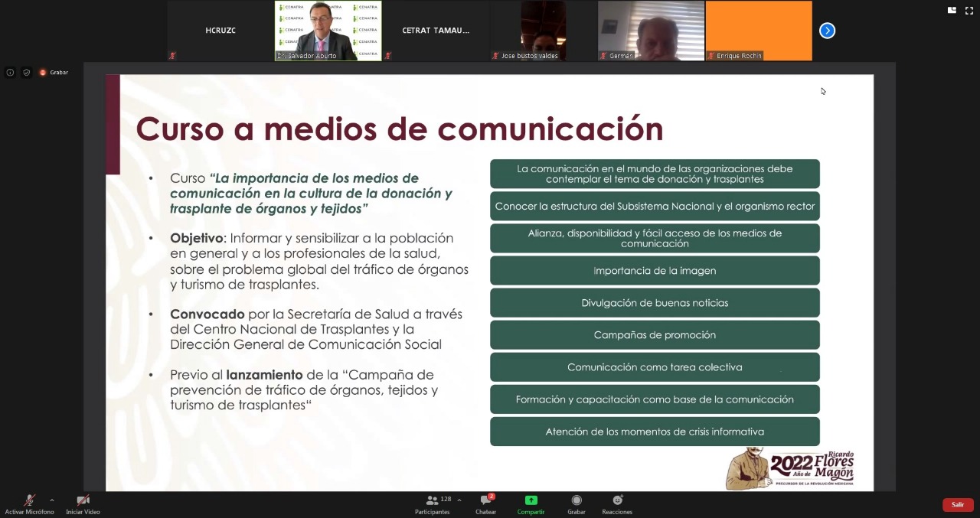
Task: Enter fullscreen using the top-right icon
Action: tap(969, 10)
